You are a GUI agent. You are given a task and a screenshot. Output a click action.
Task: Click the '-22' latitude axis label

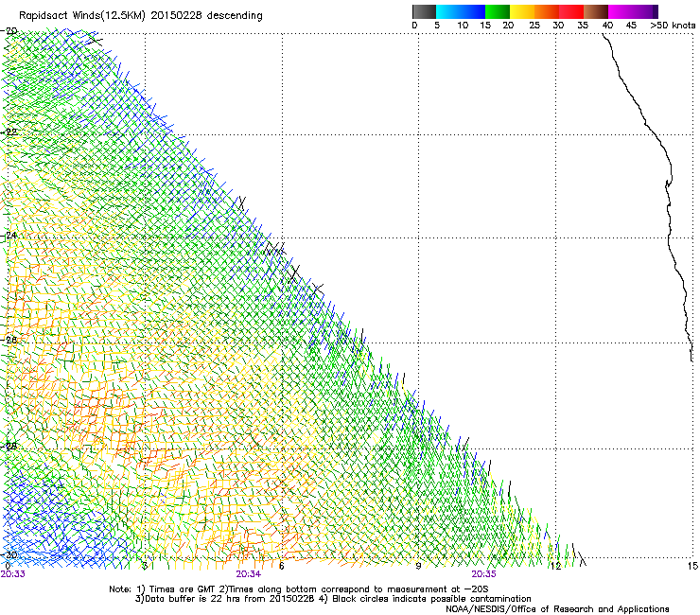pos(9,132)
